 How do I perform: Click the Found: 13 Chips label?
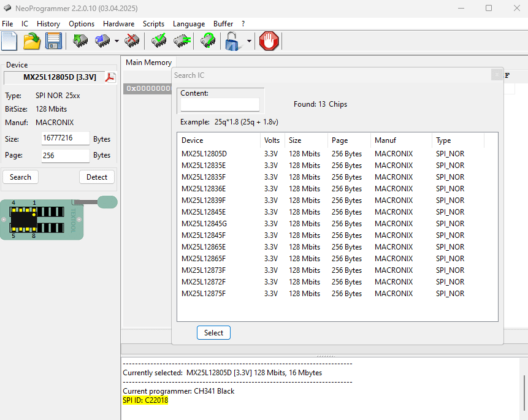(320, 104)
